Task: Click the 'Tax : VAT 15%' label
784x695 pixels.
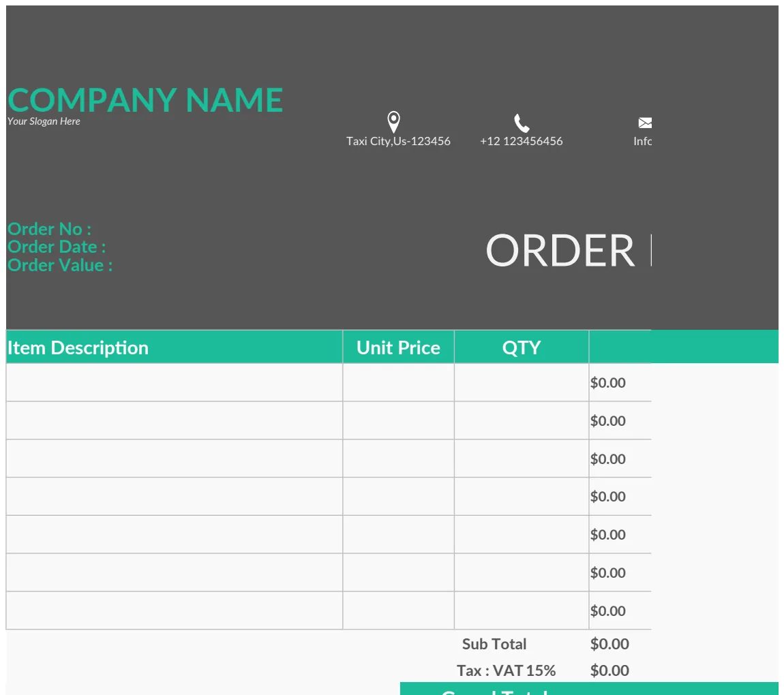Action: [506, 670]
